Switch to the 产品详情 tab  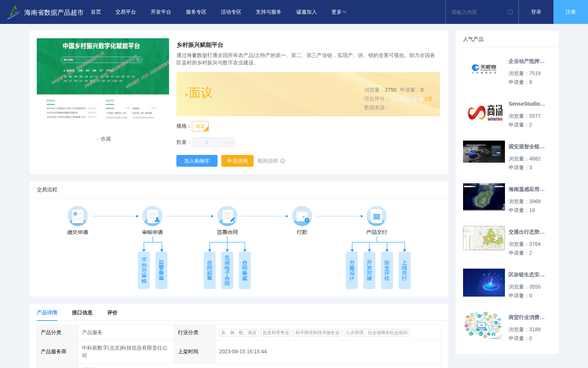[x=47, y=312]
